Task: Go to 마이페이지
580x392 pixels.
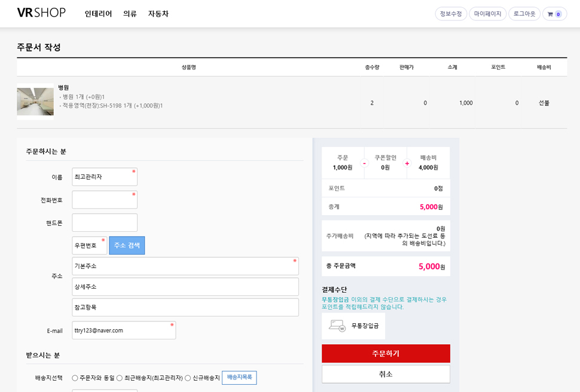Action: coord(487,14)
